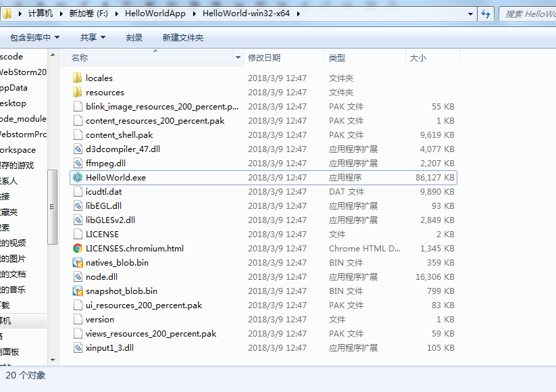Click the node.dll file icon

click(x=78, y=276)
